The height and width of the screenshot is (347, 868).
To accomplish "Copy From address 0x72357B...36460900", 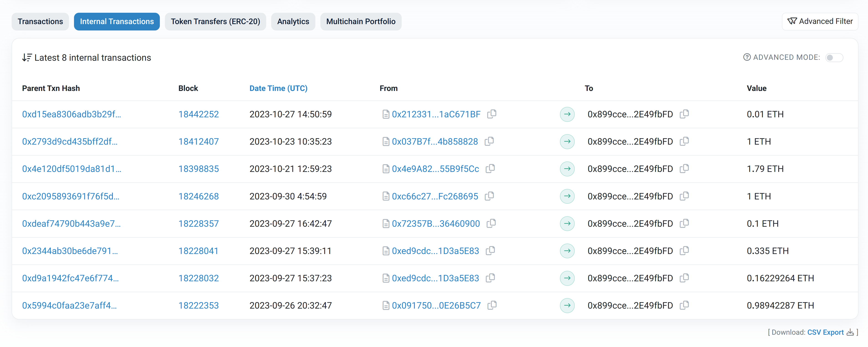I will coord(491,223).
